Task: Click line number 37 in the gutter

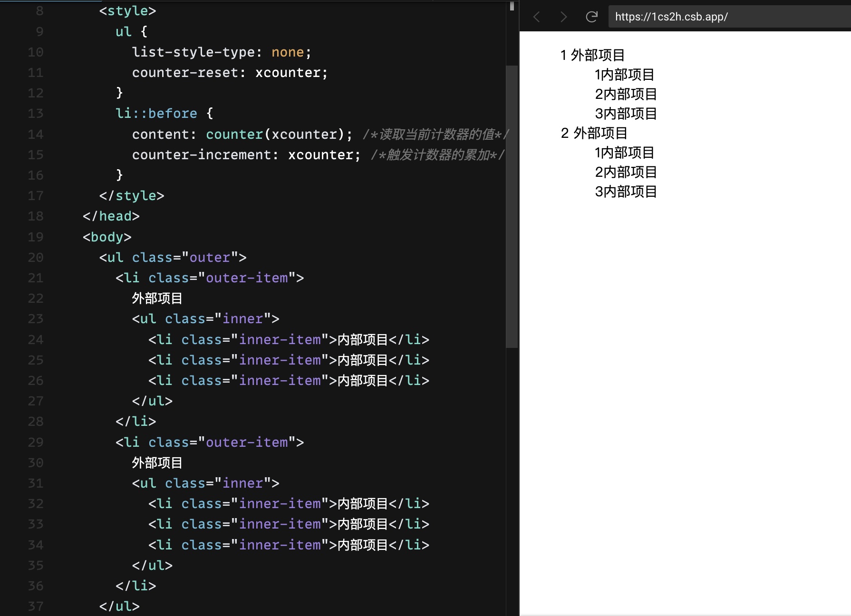Action: tap(36, 606)
